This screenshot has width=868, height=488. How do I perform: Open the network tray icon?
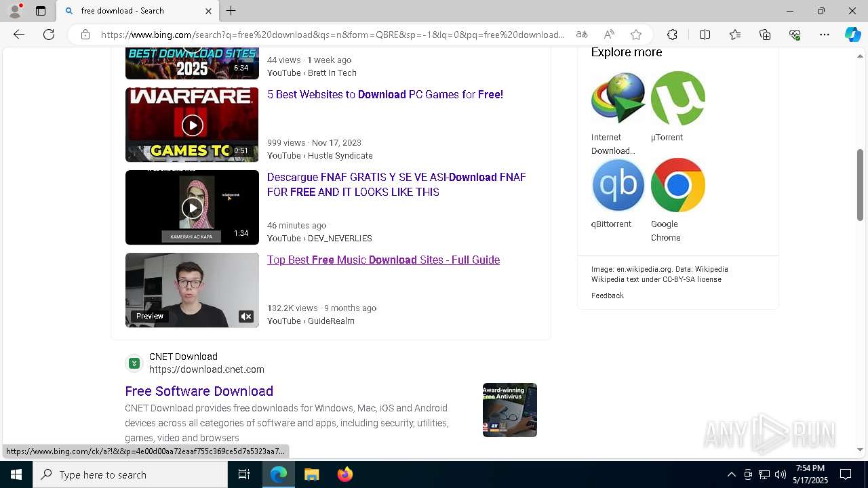coord(764,474)
